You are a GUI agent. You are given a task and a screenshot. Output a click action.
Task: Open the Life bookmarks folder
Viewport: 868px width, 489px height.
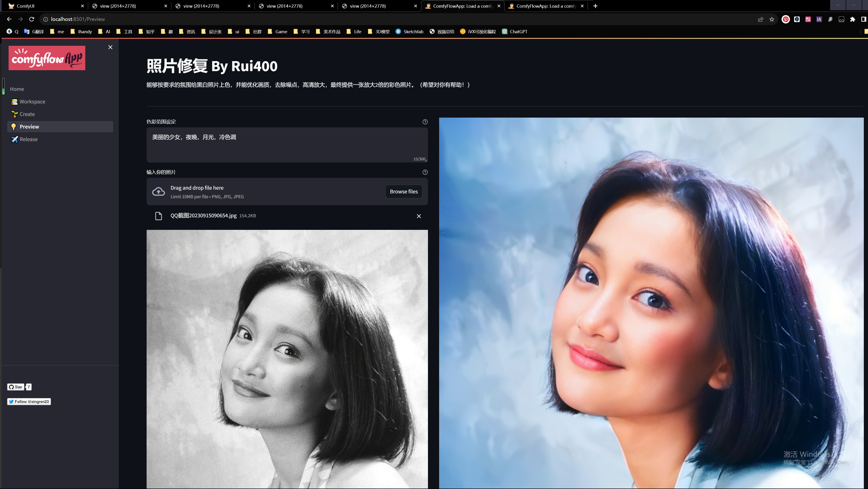pyautogui.click(x=354, y=32)
